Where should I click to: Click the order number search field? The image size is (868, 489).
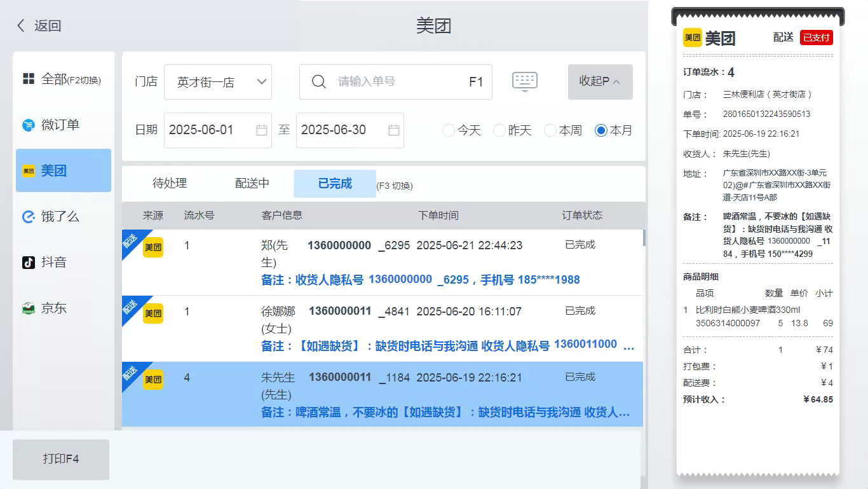(x=396, y=82)
